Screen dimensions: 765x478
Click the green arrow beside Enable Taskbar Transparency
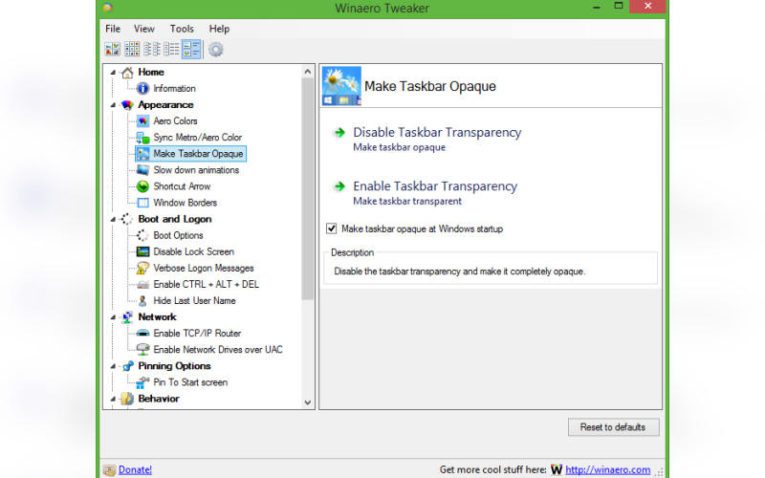pos(339,186)
